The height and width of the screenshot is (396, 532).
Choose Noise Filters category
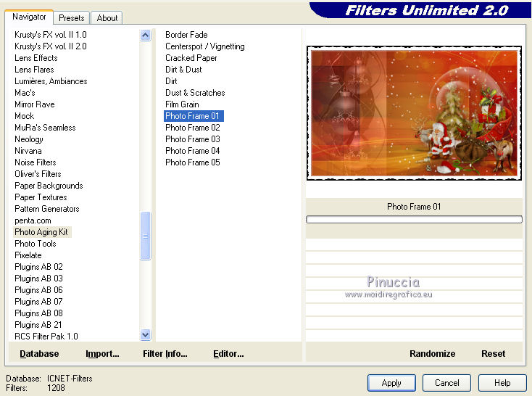pyautogui.click(x=36, y=162)
